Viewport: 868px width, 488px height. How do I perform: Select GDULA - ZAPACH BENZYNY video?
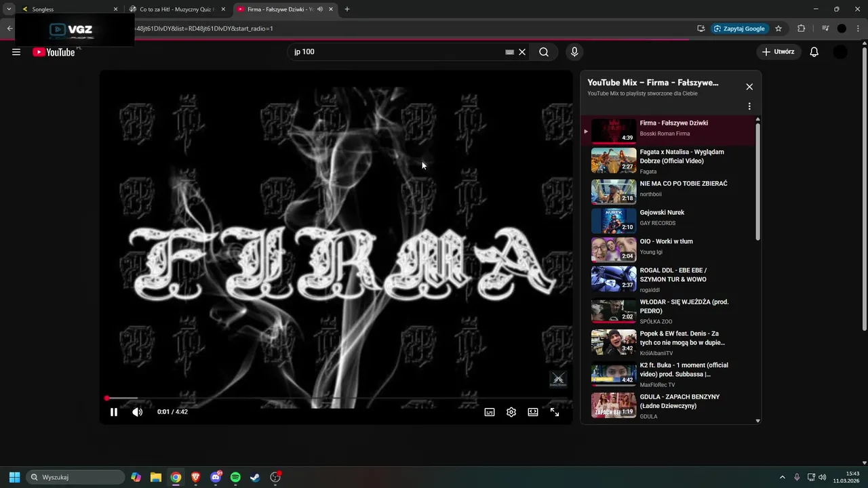point(668,406)
